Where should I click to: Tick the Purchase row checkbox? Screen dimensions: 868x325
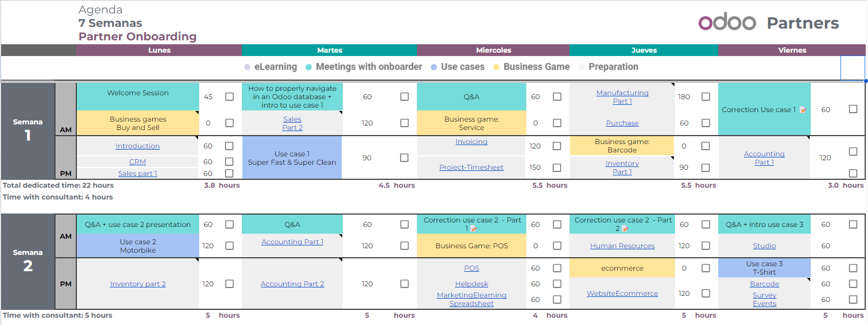705,123
